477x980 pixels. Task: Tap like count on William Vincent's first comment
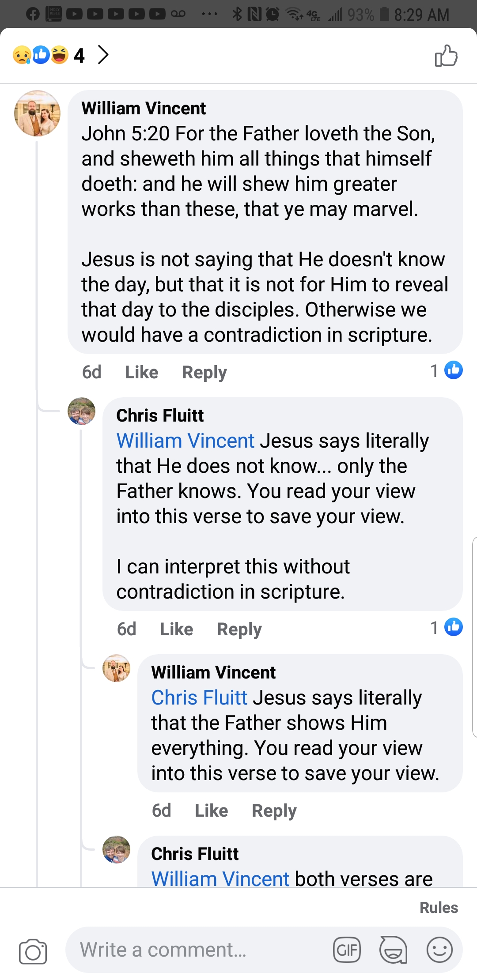click(x=446, y=370)
